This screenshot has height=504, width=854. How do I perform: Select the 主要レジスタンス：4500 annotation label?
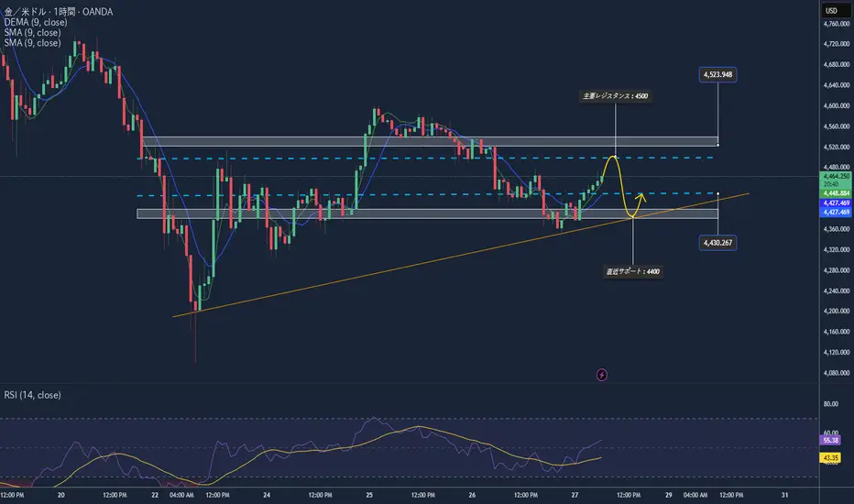616,96
